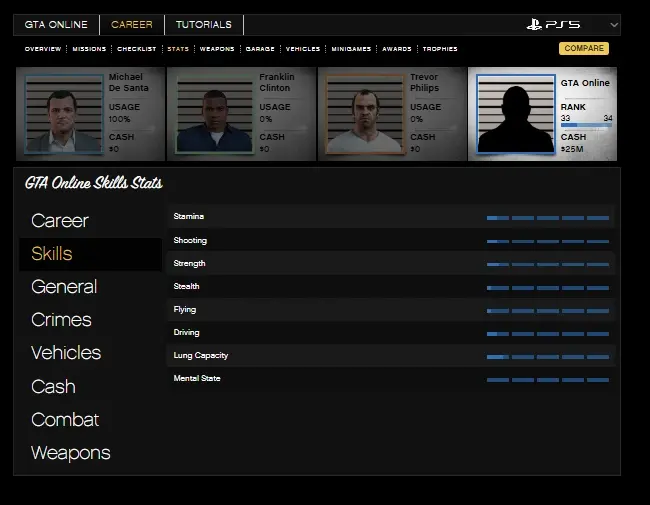
Task: Select Franklin Clinton's character card
Action: pyautogui.click(x=242, y=114)
